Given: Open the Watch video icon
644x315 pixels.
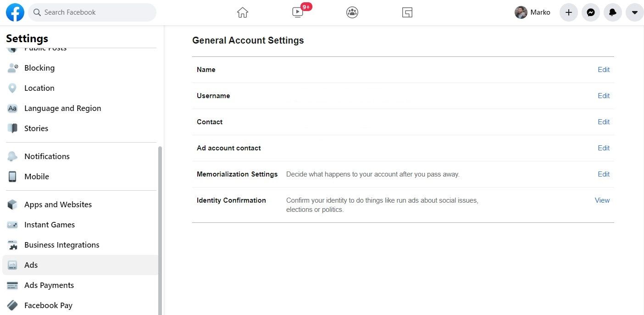Looking at the screenshot, I should [297, 12].
